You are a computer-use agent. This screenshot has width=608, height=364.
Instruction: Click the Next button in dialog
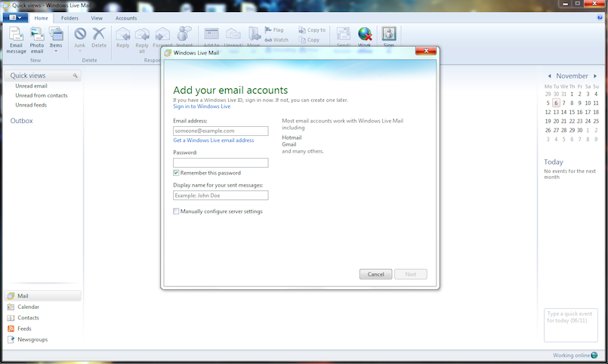[x=411, y=274]
